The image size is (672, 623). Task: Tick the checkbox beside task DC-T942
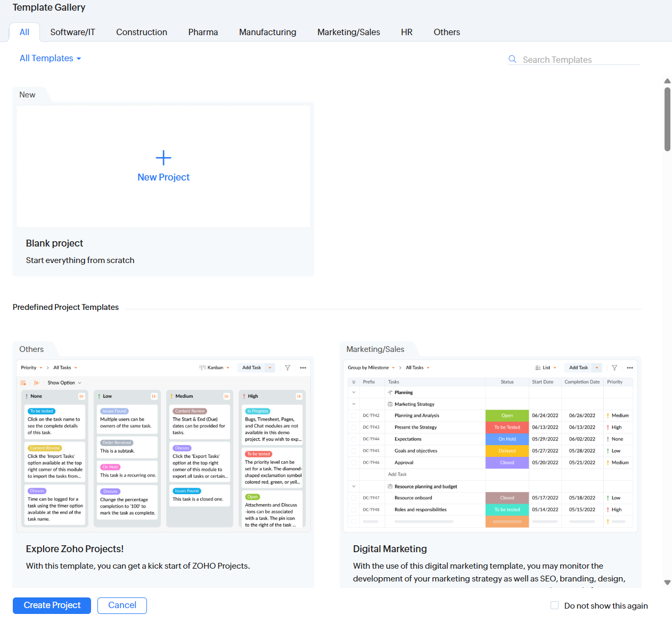[354, 415]
